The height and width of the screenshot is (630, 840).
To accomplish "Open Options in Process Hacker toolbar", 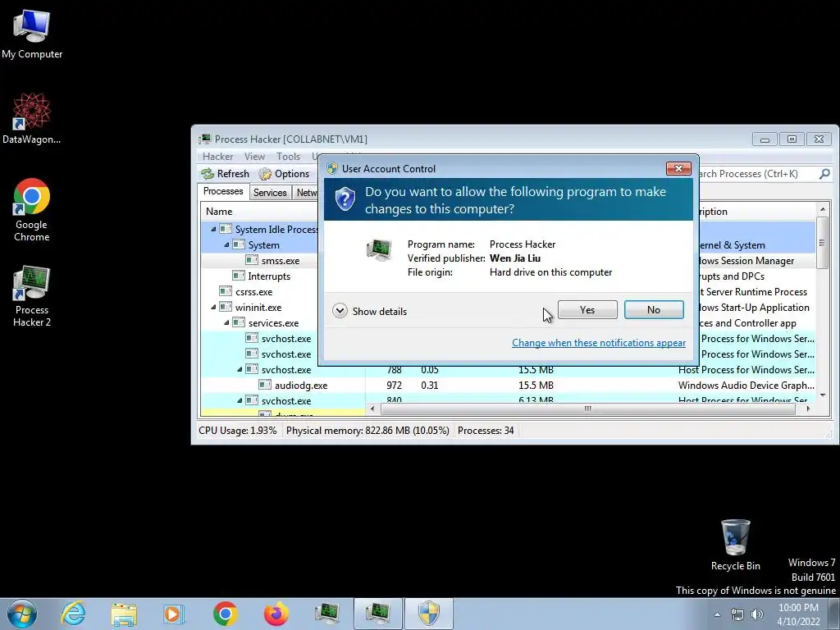I will pyautogui.click(x=284, y=174).
